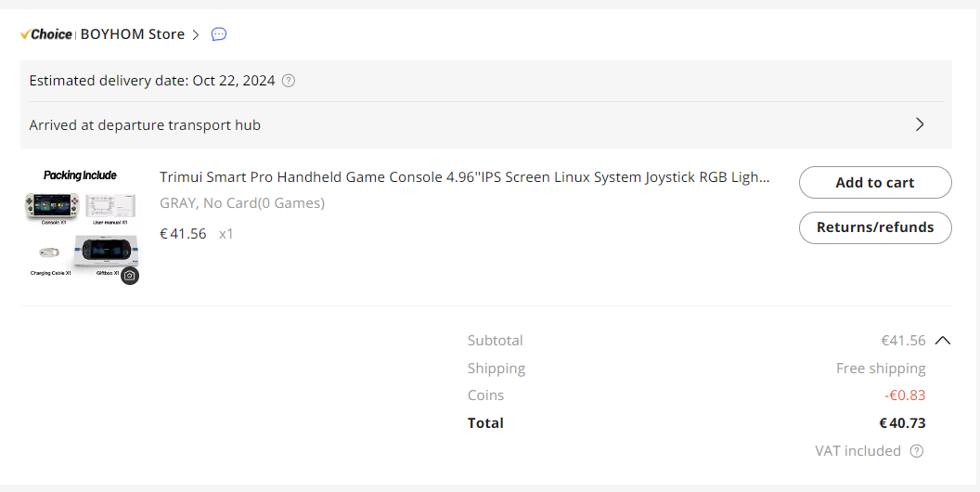Screen dimensions: 980x492
Task: Click the camera icon on product thumbnail
Action: pyautogui.click(x=130, y=276)
